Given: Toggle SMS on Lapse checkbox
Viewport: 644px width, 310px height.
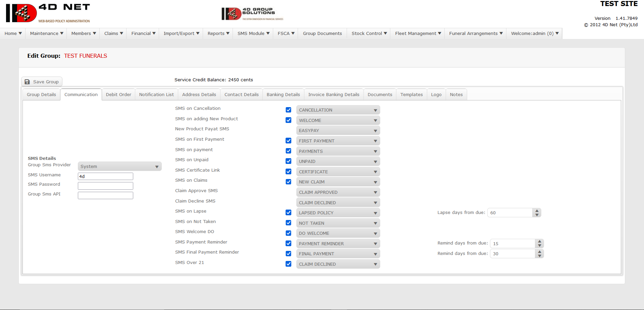Looking at the screenshot, I should (x=288, y=213).
